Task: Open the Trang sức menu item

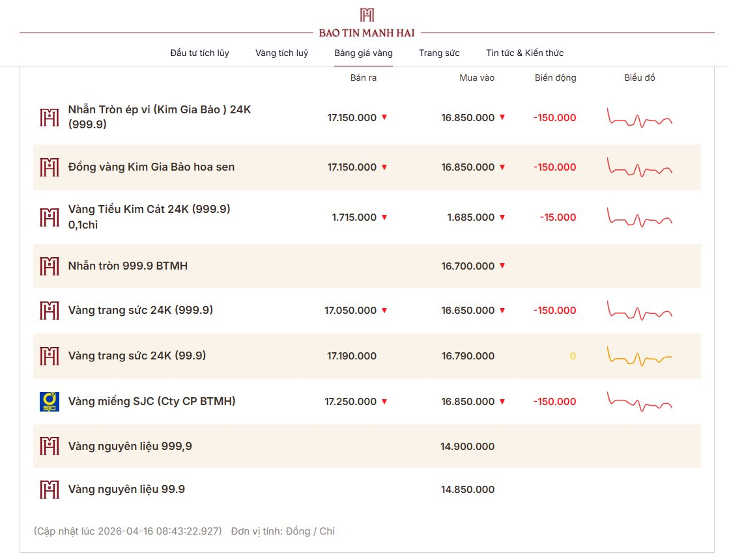Action: 439,53
